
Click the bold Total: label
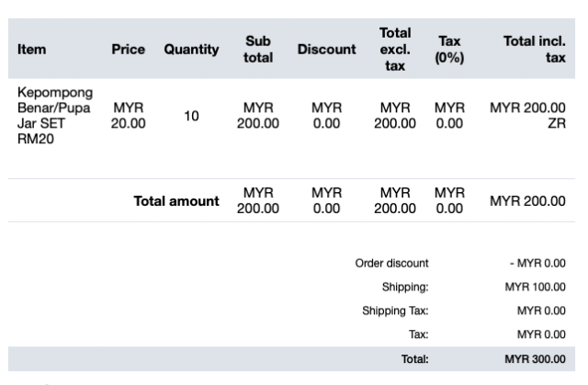tap(414, 359)
